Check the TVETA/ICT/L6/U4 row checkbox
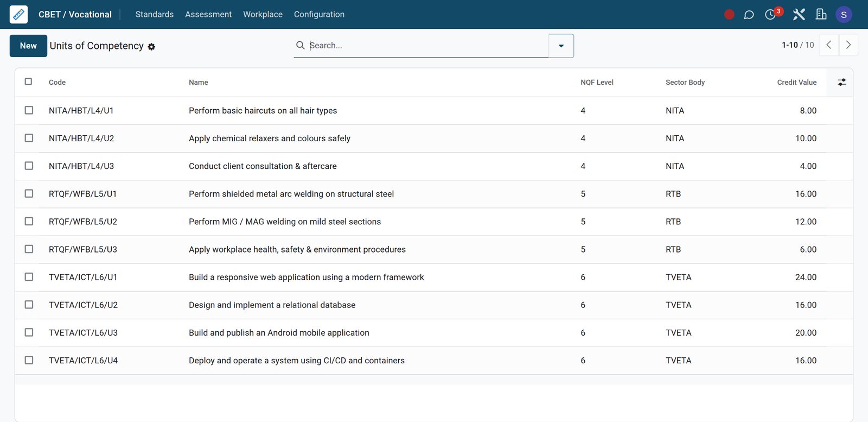The image size is (868, 422). click(x=29, y=360)
